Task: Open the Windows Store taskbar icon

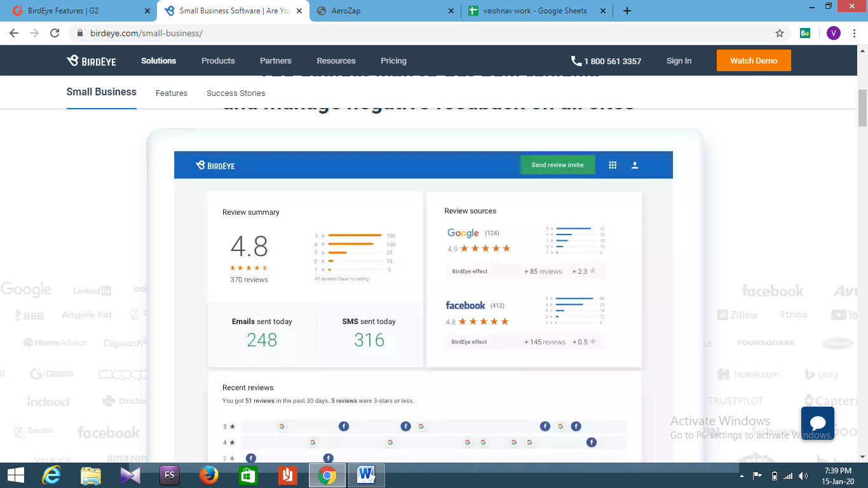Action: [248, 475]
